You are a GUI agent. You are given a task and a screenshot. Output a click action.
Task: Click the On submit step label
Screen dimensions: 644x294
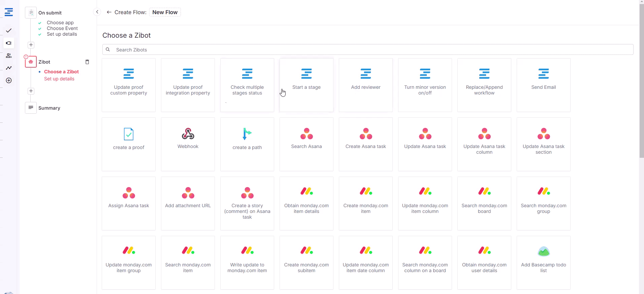pyautogui.click(x=50, y=13)
